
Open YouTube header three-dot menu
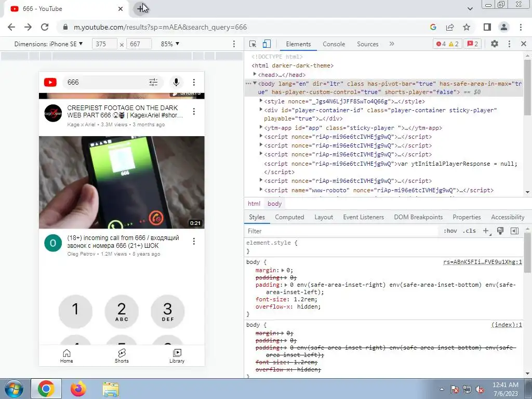click(194, 82)
